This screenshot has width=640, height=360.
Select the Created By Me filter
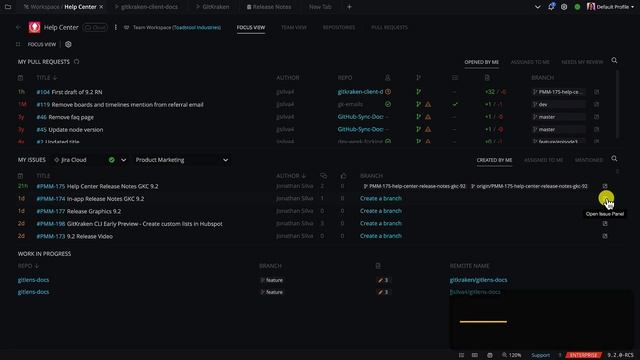click(x=494, y=160)
